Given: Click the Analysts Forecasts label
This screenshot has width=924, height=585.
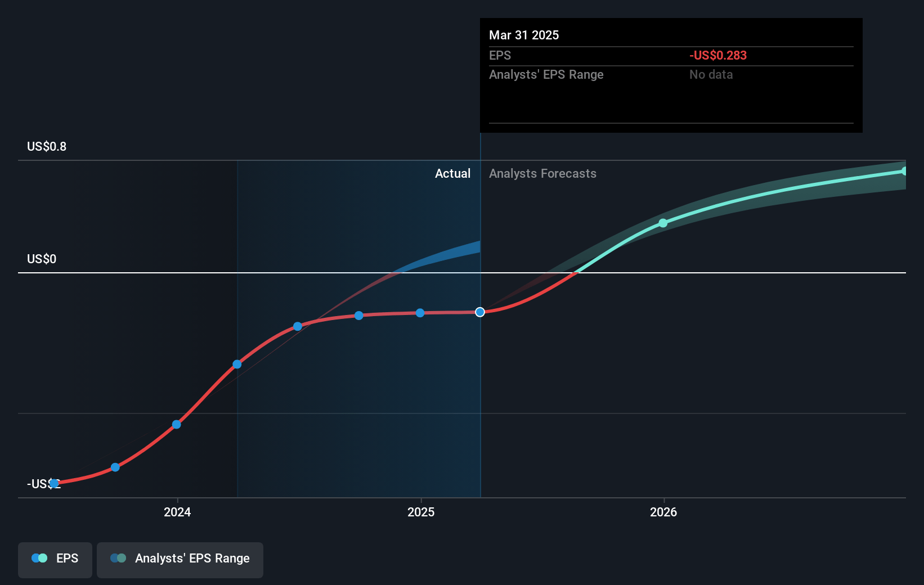Looking at the screenshot, I should click(x=542, y=174).
